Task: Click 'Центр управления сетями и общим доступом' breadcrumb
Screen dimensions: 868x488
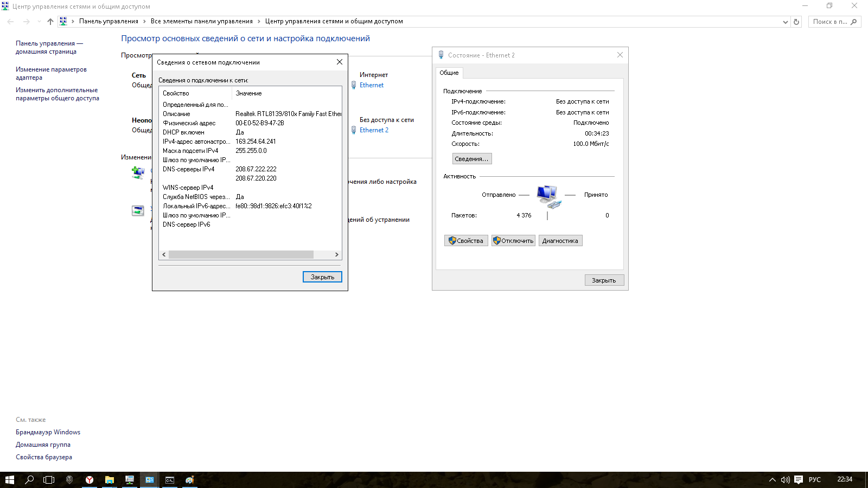Action: [334, 22]
